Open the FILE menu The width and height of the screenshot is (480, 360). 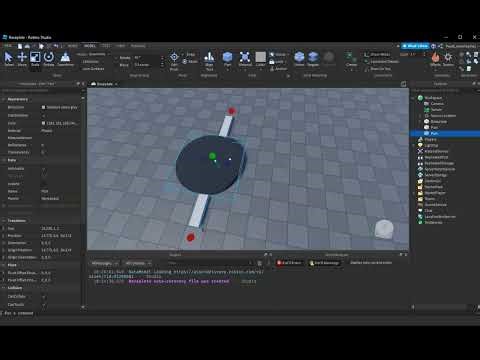pos(7,46)
